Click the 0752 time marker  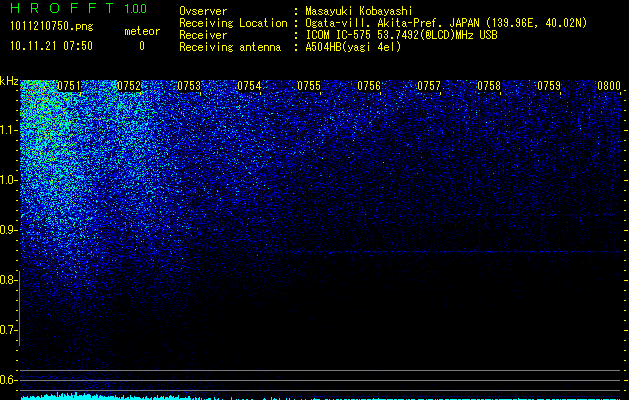(x=129, y=86)
